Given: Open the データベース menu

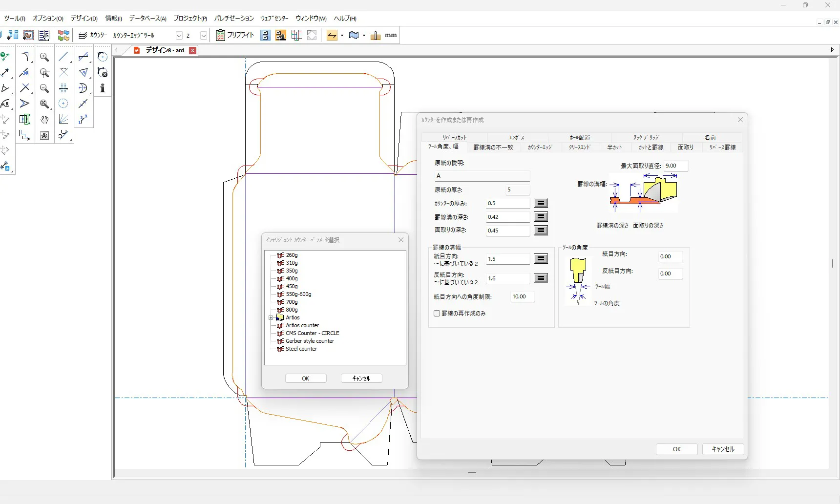Looking at the screenshot, I should click(147, 19).
